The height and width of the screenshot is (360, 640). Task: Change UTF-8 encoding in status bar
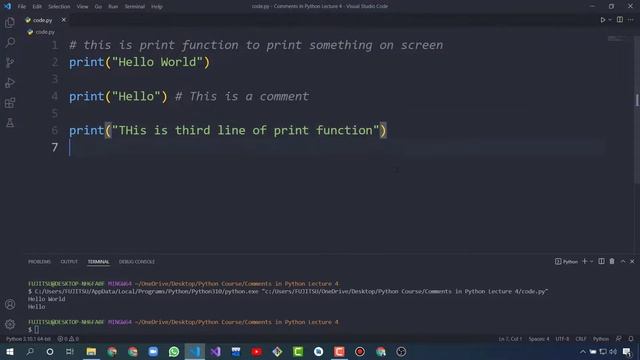tap(562, 339)
